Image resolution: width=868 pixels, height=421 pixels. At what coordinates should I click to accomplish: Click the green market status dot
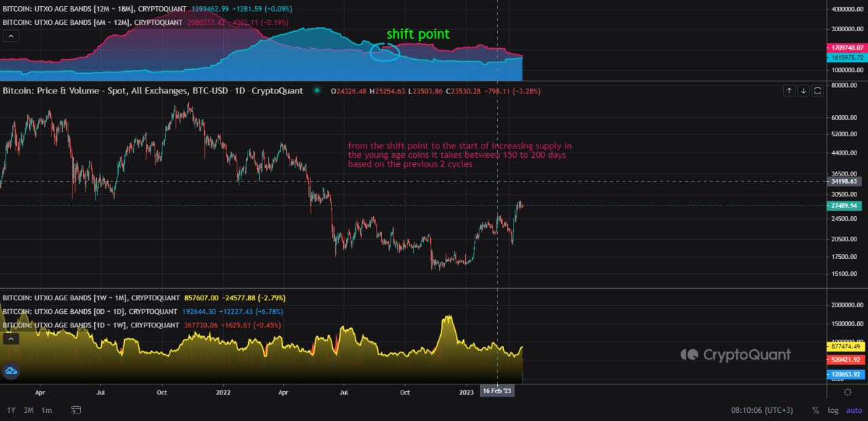(x=317, y=90)
